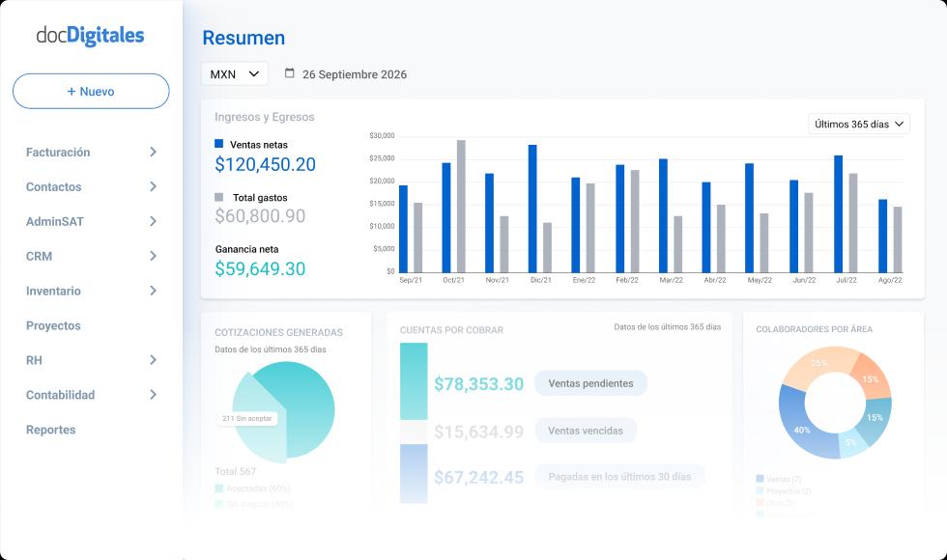
Task: Open the Contactos menu item
Action: click(54, 187)
